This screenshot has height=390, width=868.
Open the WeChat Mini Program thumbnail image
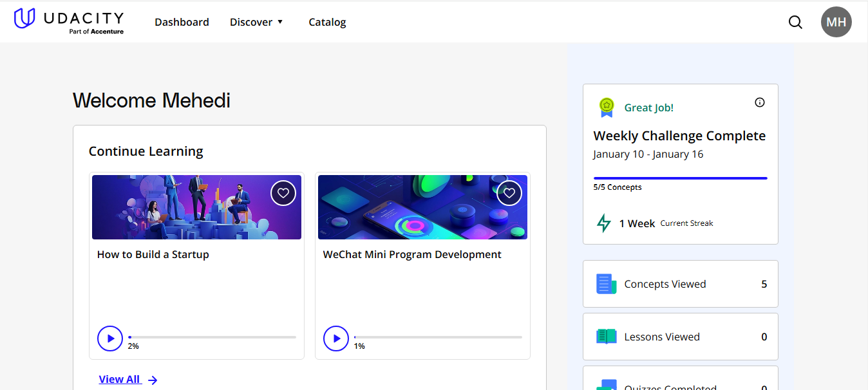pyautogui.click(x=422, y=207)
